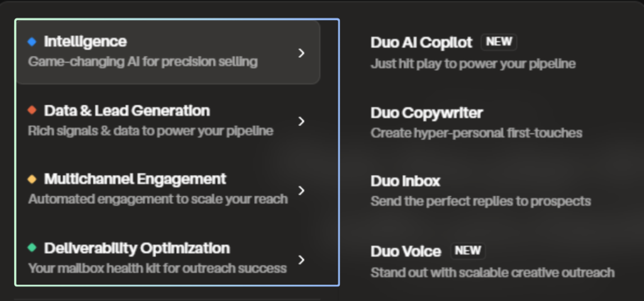
Task: Expand the Data & Lead Generation chevron
Action: pyautogui.click(x=302, y=121)
